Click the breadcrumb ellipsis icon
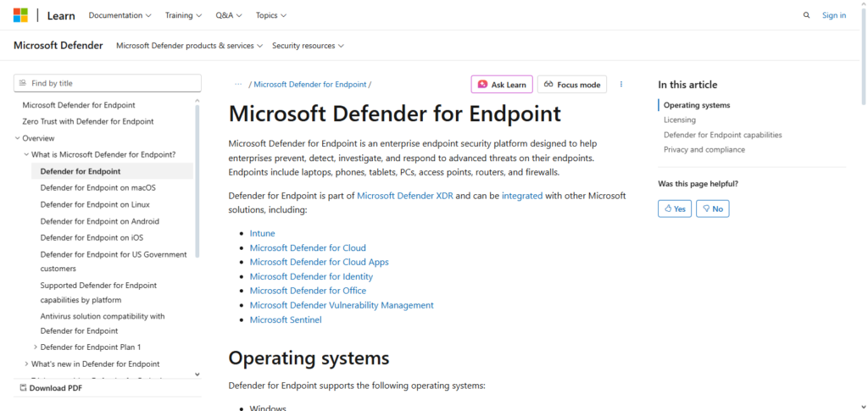The image size is (868, 411). tap(238, 85)
